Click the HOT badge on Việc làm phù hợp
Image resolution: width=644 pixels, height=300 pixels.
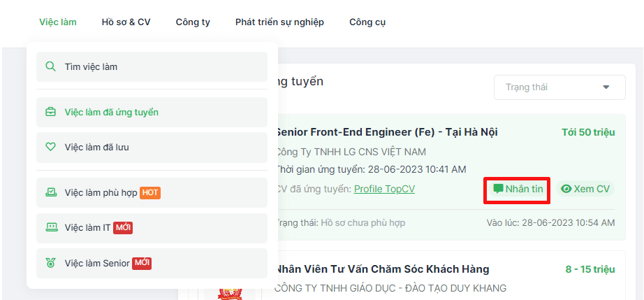(x=150, y=192)
